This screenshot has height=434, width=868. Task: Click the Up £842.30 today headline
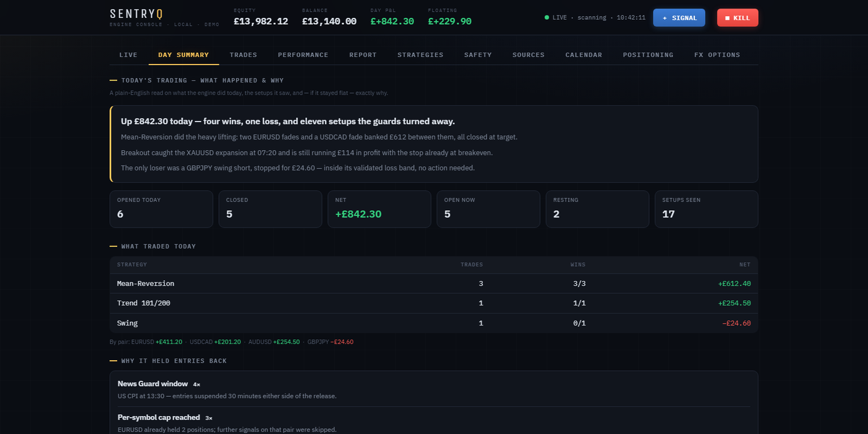pos(288,122)
